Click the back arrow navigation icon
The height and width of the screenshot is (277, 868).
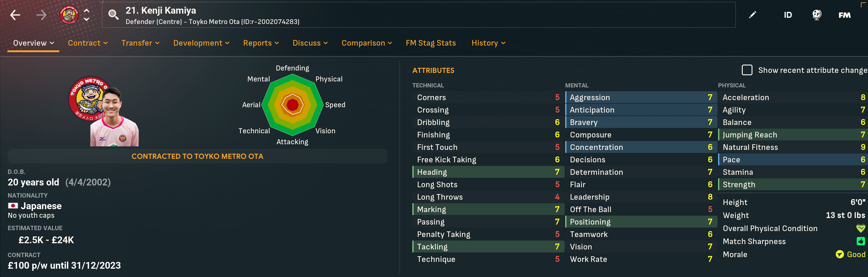click(x=15, y=15)
